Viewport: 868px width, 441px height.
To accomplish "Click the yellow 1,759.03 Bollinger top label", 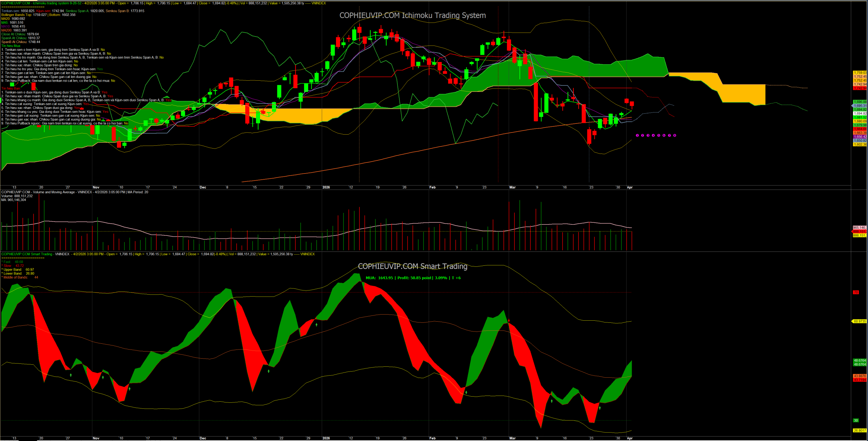I will pyautogui.click(x=860, y=73).
